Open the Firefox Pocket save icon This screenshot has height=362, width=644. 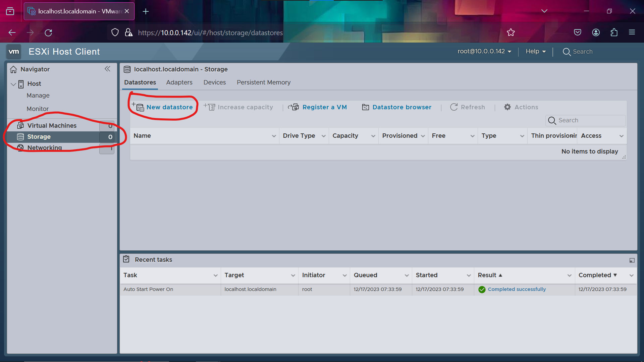[578, 33]
